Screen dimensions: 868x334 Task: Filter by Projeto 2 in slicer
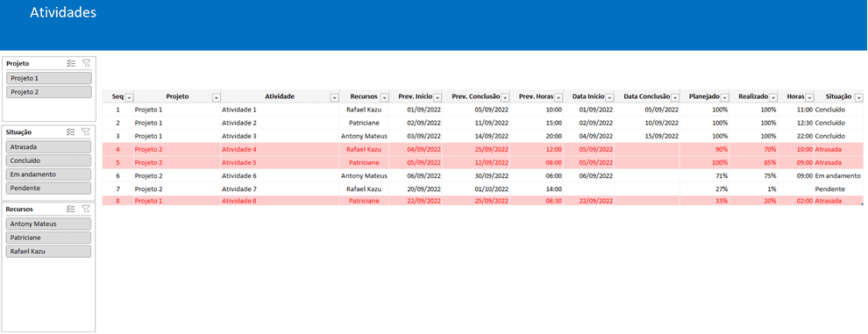click(x=49, y=92)
